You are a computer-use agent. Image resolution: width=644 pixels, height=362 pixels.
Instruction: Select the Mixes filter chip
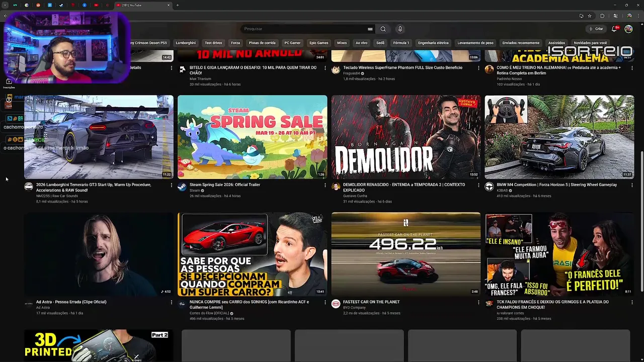tap(342, 43)
